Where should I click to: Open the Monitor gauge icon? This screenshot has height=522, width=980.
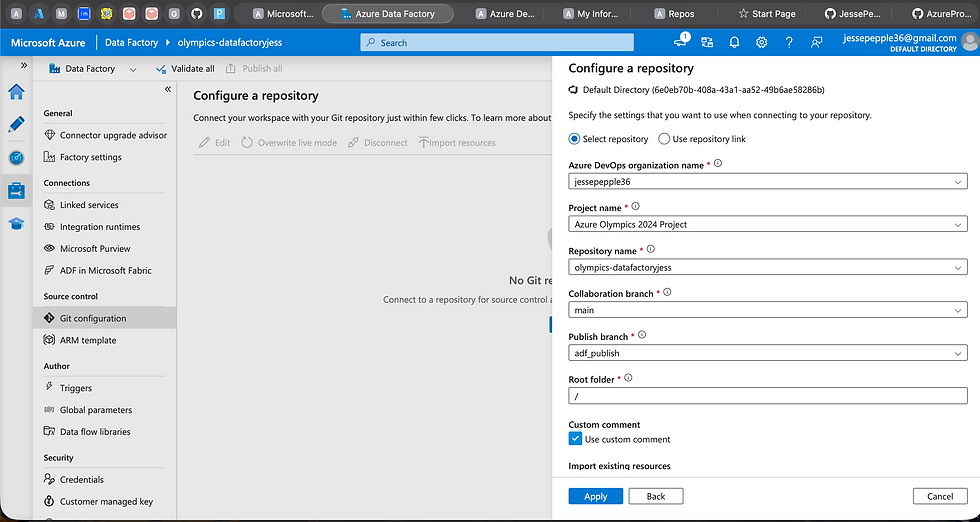(x=16, y=158)
